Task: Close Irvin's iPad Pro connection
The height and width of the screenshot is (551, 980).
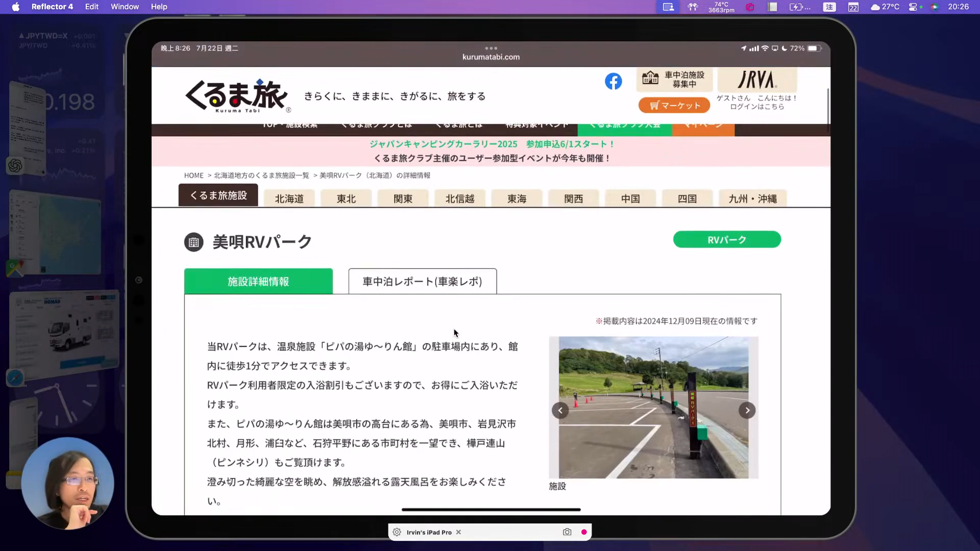Action: (458, 532)
